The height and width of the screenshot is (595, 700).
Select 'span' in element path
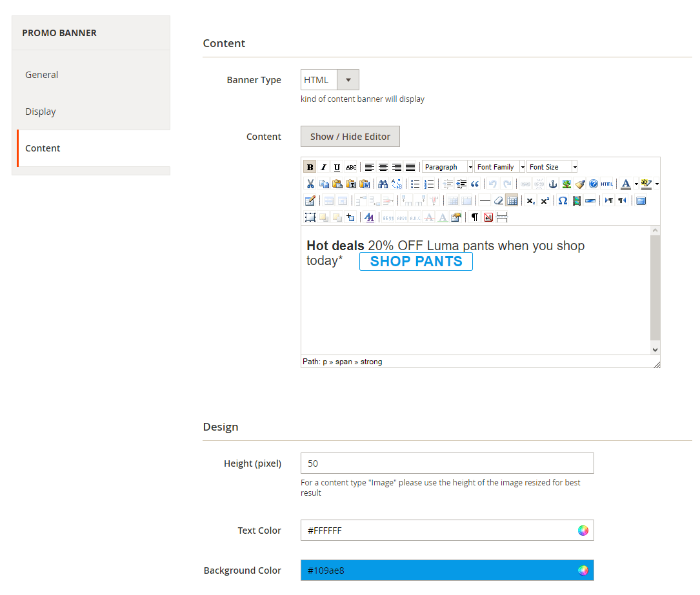click(344, 362)
